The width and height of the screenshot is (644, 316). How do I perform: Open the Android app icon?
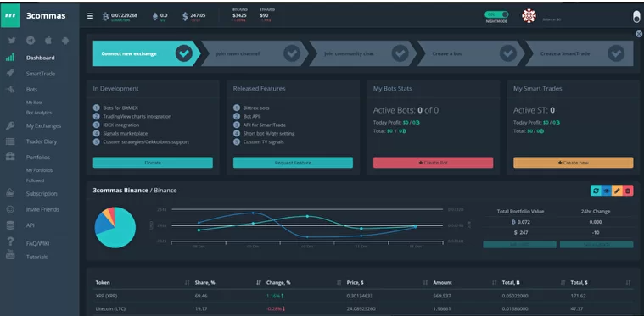[x=64, y=41]
